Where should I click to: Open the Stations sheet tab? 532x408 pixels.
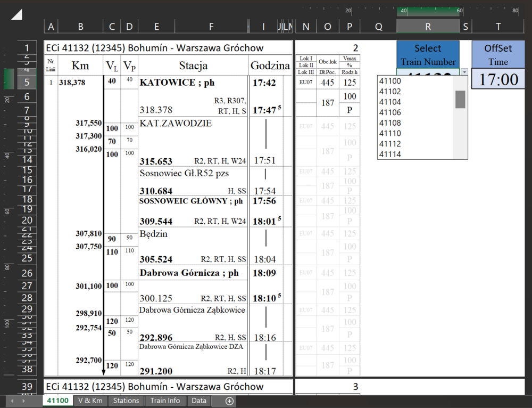tap(126, 401)
